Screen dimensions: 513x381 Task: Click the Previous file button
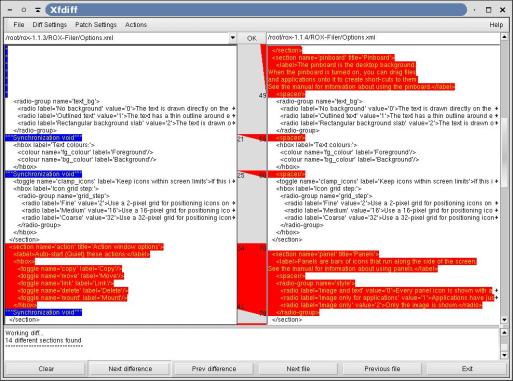382,369
